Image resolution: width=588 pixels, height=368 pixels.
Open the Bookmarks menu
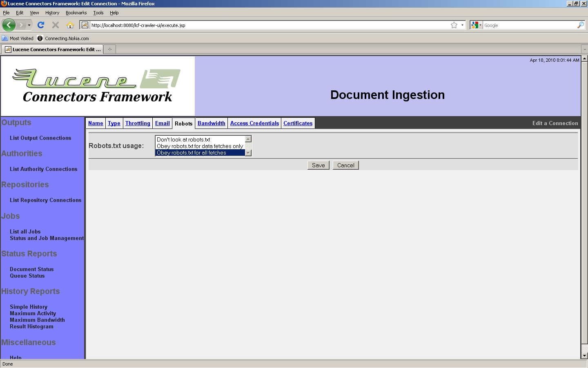(x=76, y=13)
